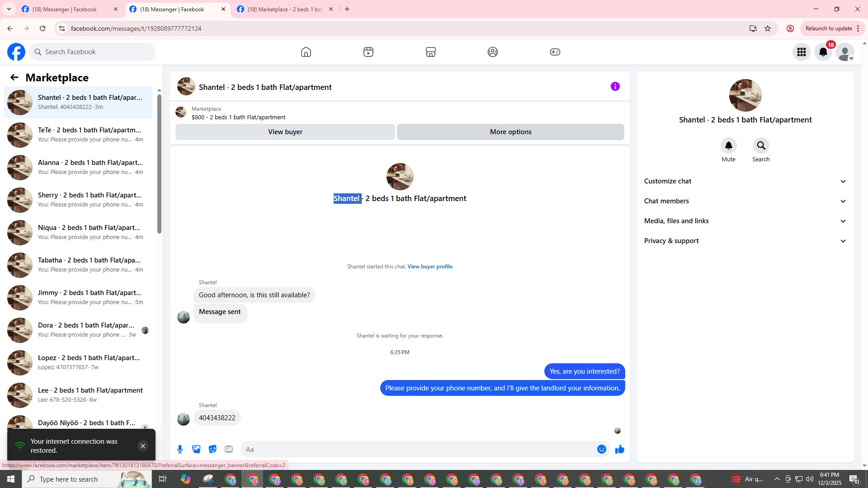The width and height of the screenshot is (868, 488).
Task: Open account profile avatar menu
Action: [845, 52]
